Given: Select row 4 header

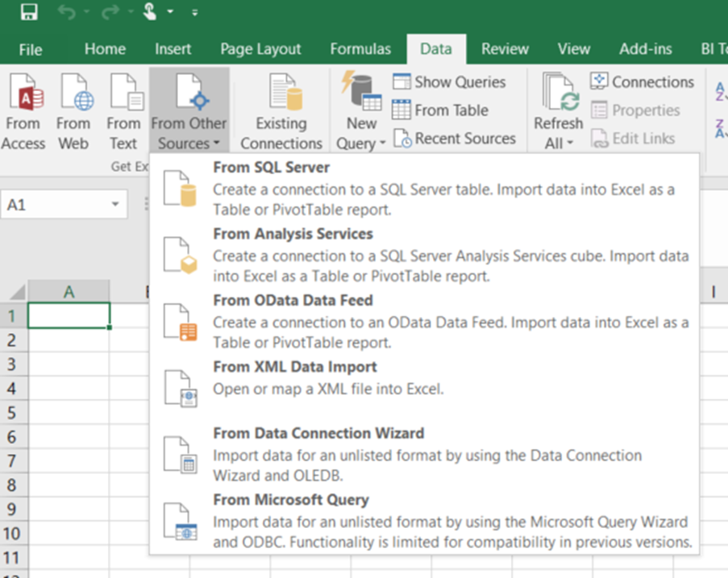Looking at the screenshot, I should tap(12, 388).
